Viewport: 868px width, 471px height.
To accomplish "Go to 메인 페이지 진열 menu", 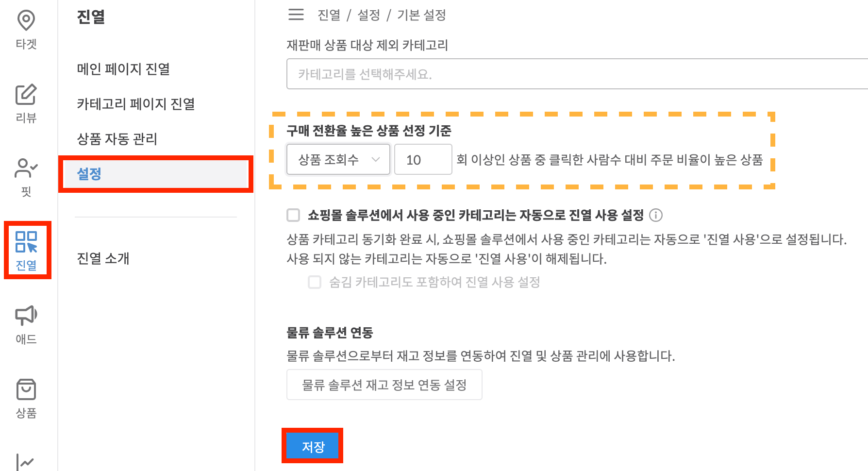I will (x=123, y=69).
